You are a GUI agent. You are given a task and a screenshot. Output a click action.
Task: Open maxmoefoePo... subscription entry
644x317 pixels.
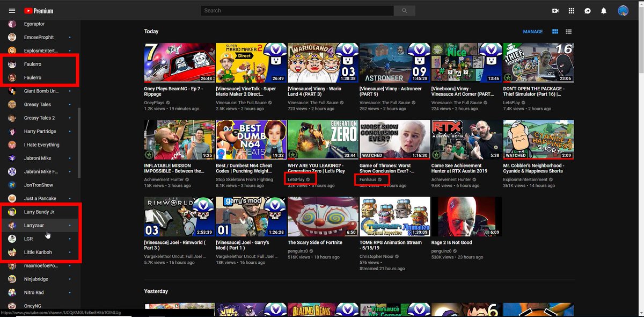[x=39, y=265]
